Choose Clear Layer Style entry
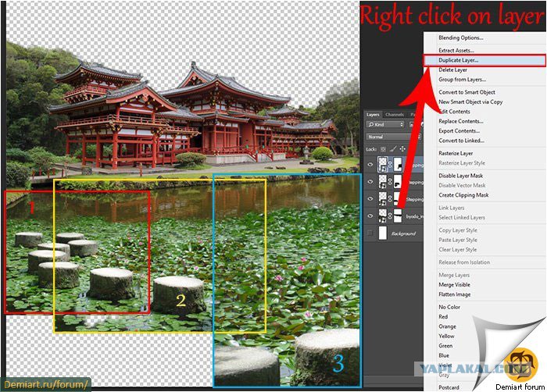Viewport: 547px width, 392px height. tap(457, 250)
